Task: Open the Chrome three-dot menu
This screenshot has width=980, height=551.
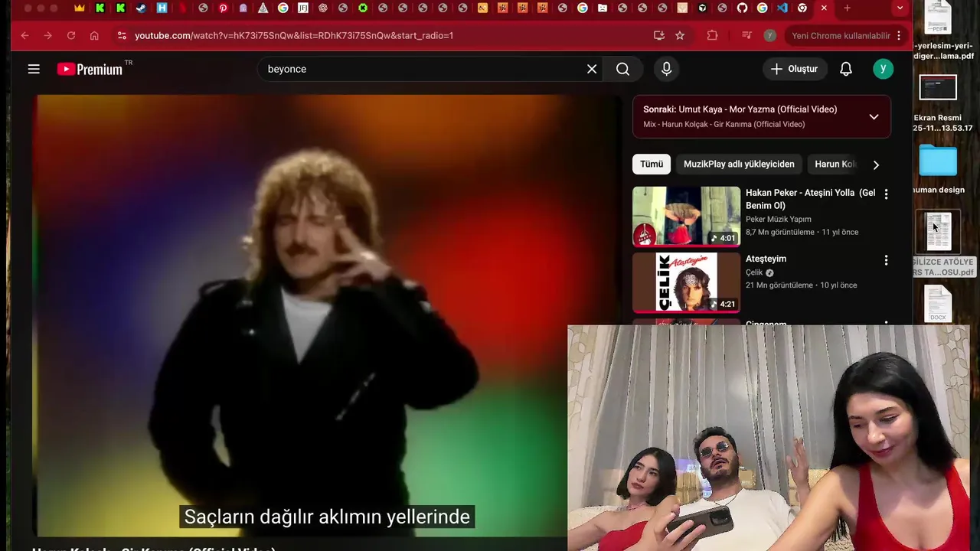Action: coord(899,35)
